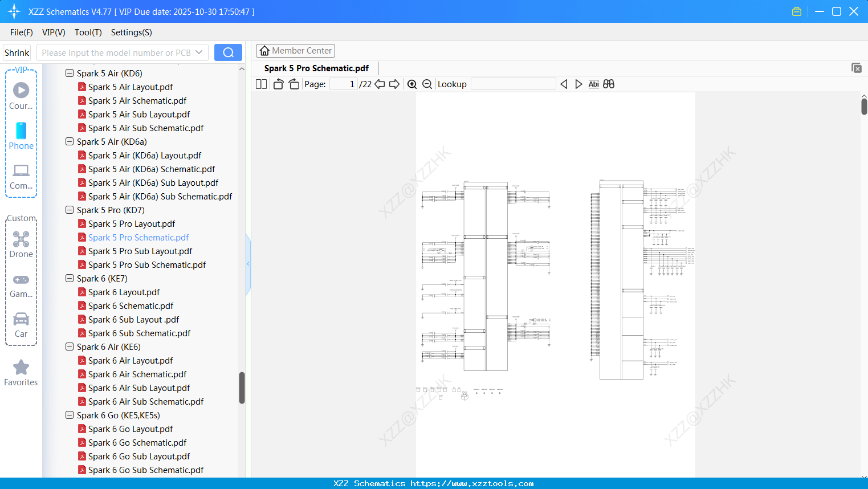Toggle the Abi match-case option
Viewport: 868px width, 489px height.
click(x=594, y=84)
